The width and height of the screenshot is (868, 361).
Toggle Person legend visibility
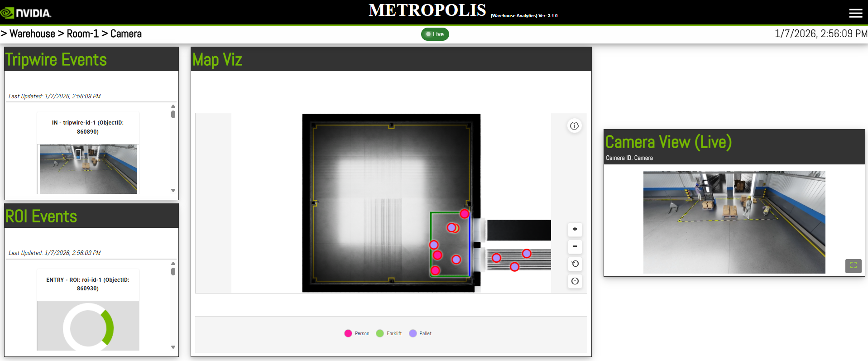[357, 333]
